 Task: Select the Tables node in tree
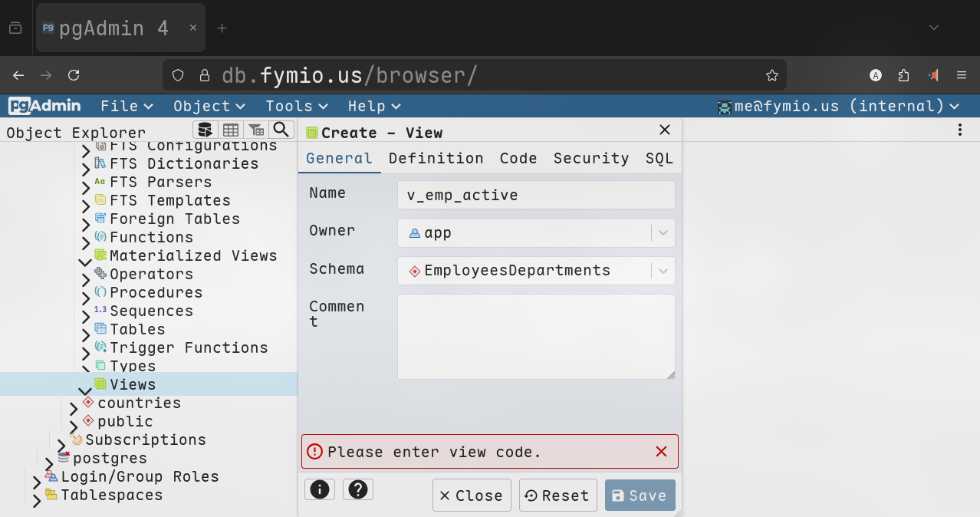point(137,330)
